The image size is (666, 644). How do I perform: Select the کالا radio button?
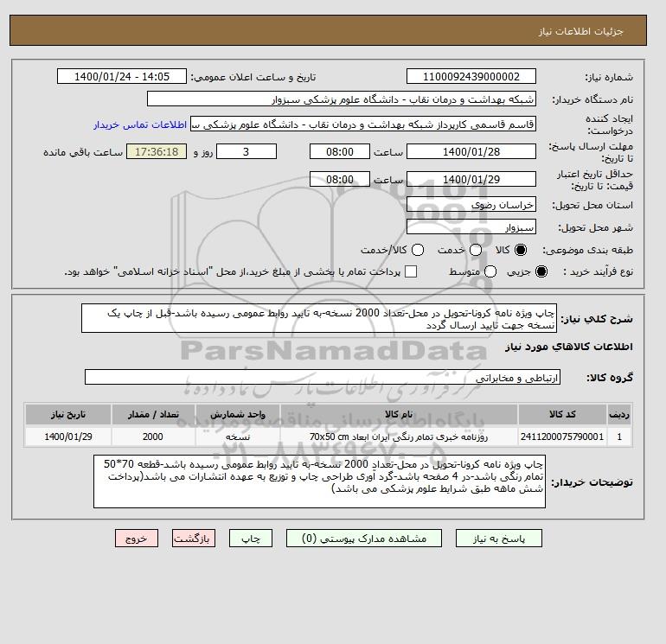click(521, 250)
